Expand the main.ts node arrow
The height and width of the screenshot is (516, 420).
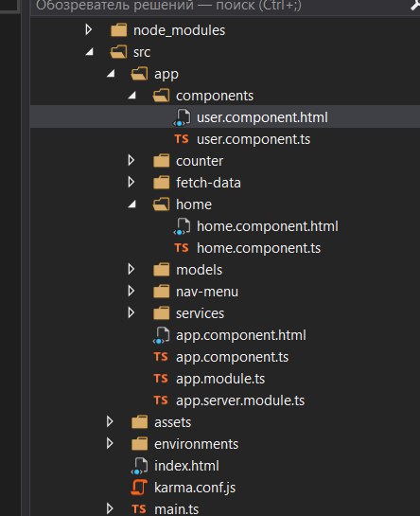tap(110, 508)
